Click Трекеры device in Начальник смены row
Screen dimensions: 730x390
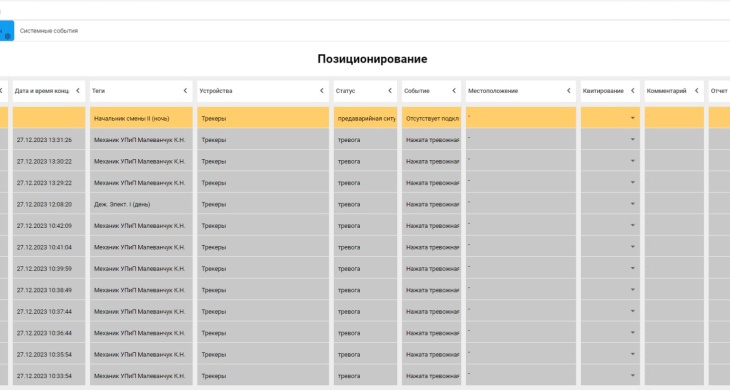coord(214,119)
